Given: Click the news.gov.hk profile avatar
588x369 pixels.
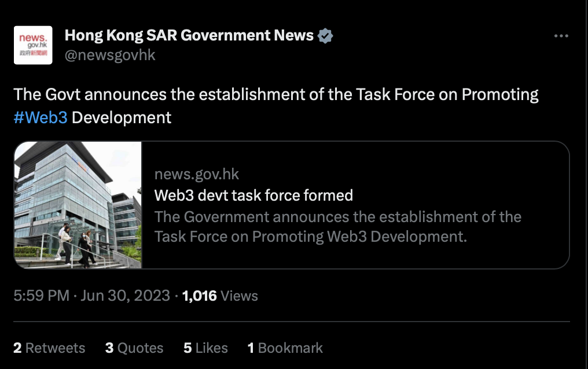Looking at the screenshot, I should [x=33, y=45].
